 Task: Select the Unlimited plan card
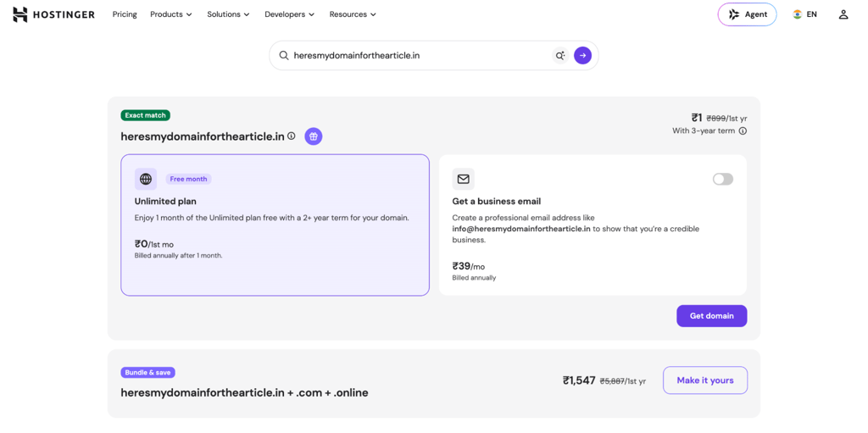275,225
